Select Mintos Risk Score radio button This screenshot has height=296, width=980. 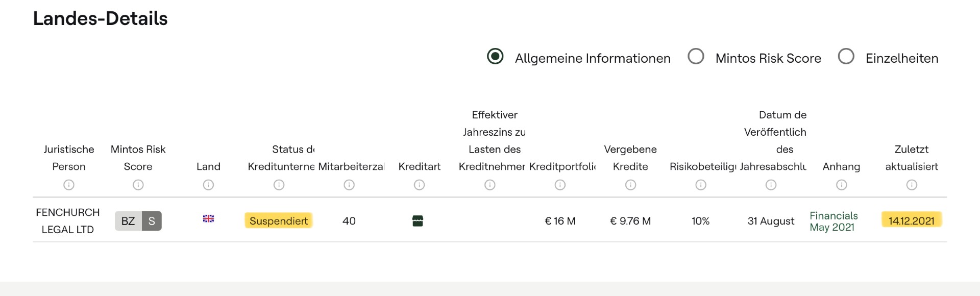(x=696, y=56)
